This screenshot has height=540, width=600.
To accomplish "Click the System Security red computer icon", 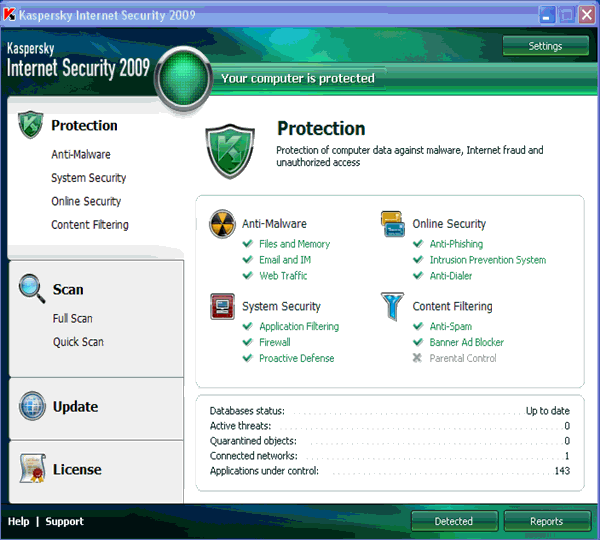I will pos(222,306).
